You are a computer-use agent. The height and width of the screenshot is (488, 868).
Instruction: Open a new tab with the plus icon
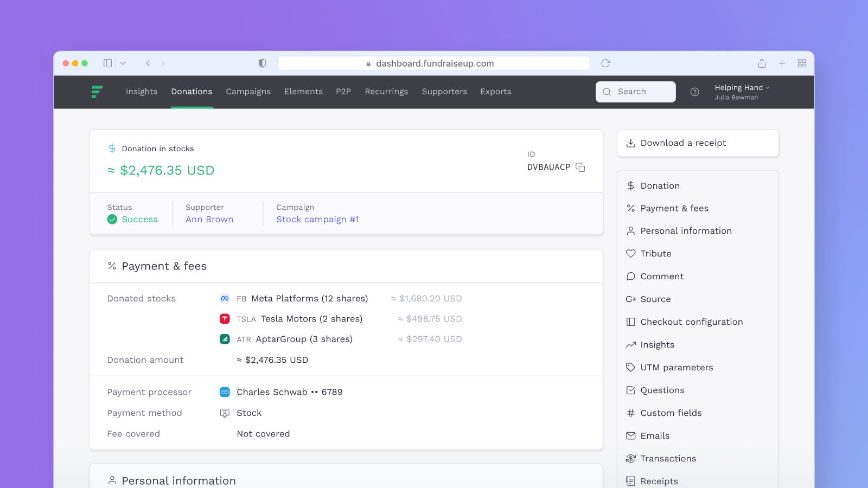pyautogui.click(x=782, y=63)
